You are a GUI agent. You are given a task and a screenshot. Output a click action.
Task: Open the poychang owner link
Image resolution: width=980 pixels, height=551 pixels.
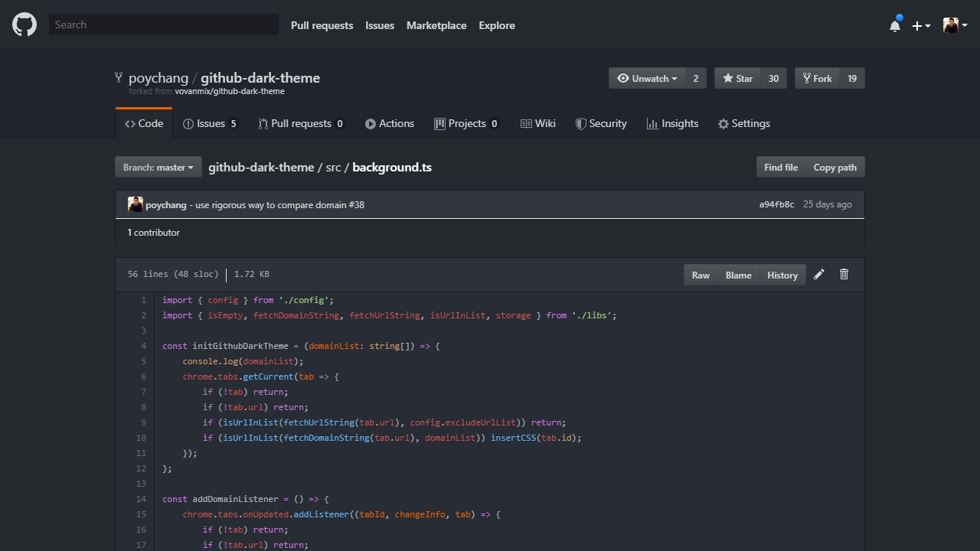[158, 78]
